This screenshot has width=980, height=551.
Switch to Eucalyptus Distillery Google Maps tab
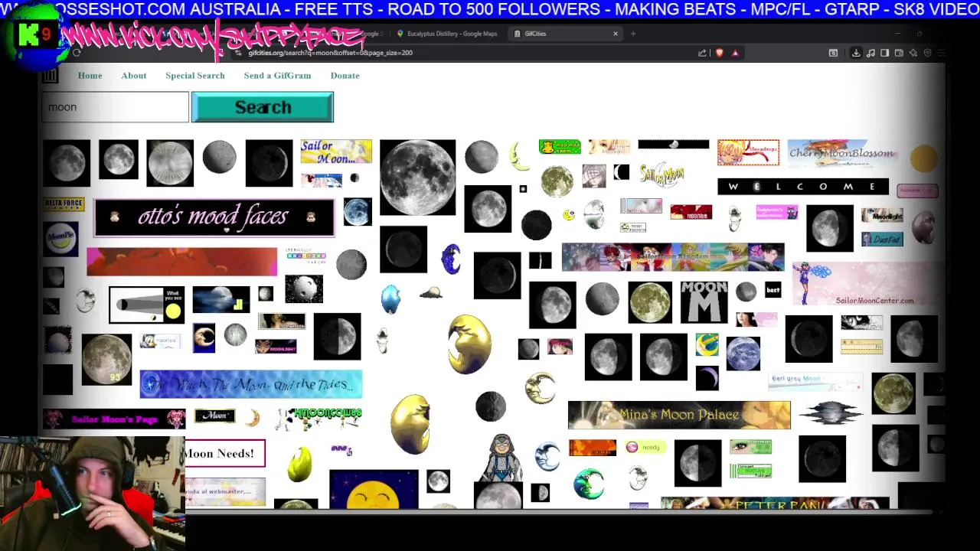pyautogui.click(x=448, y=34)
